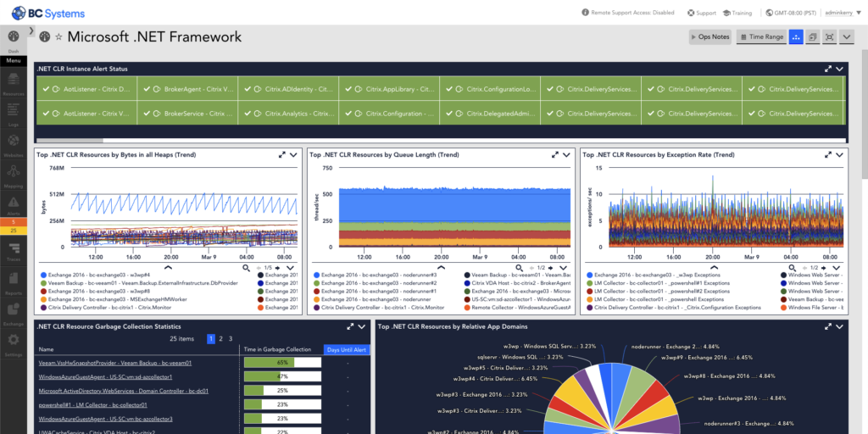Select page 1 of Garbage Collection table
This screenshot has height=434, width=868.
coord(211,339)
